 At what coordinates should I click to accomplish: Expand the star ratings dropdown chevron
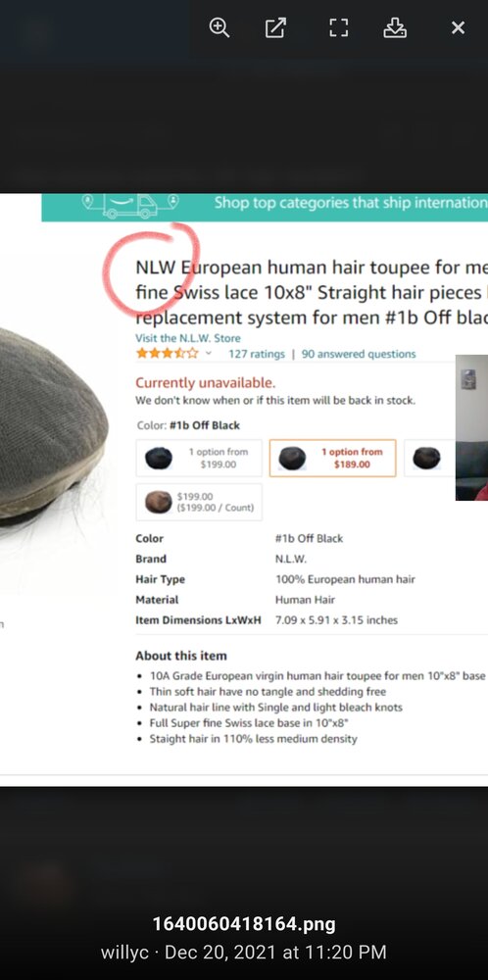pos(208,354)
